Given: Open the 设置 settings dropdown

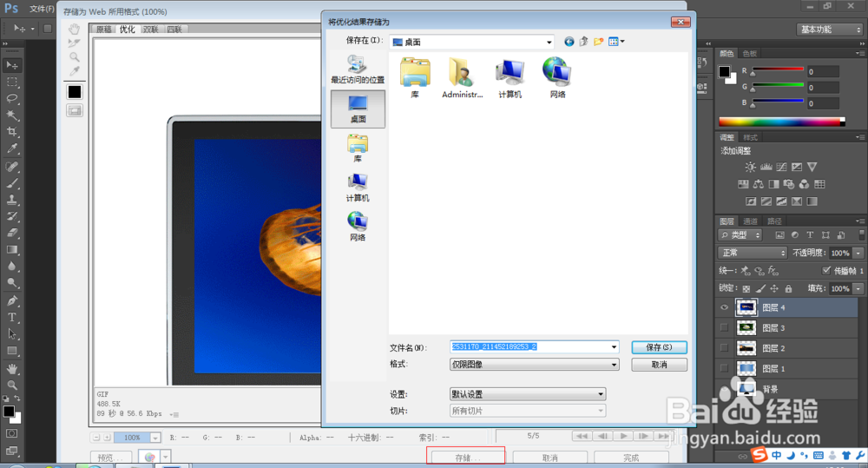Looking at the screenshot, I should [528, 394].
